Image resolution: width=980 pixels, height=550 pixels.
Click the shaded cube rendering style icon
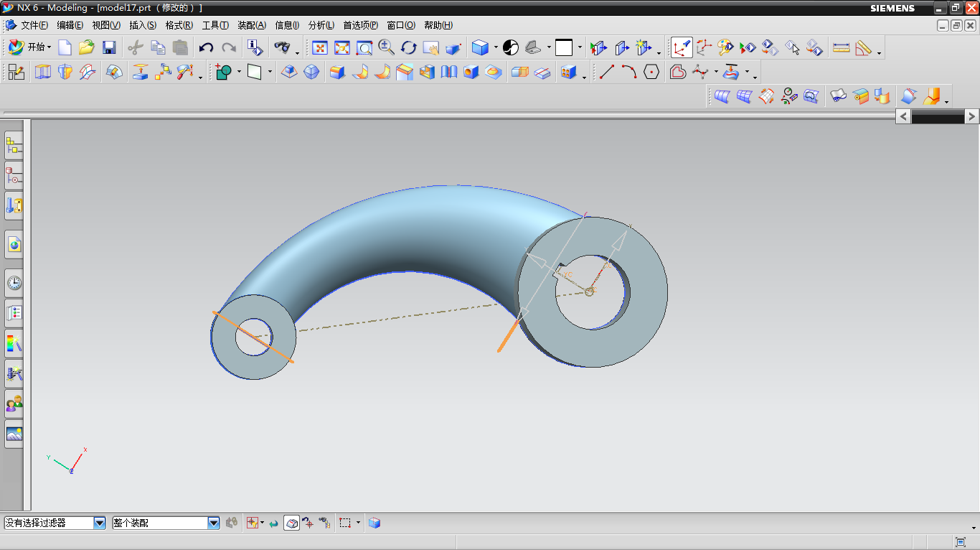pyautogui.click(x=481, y=48)
